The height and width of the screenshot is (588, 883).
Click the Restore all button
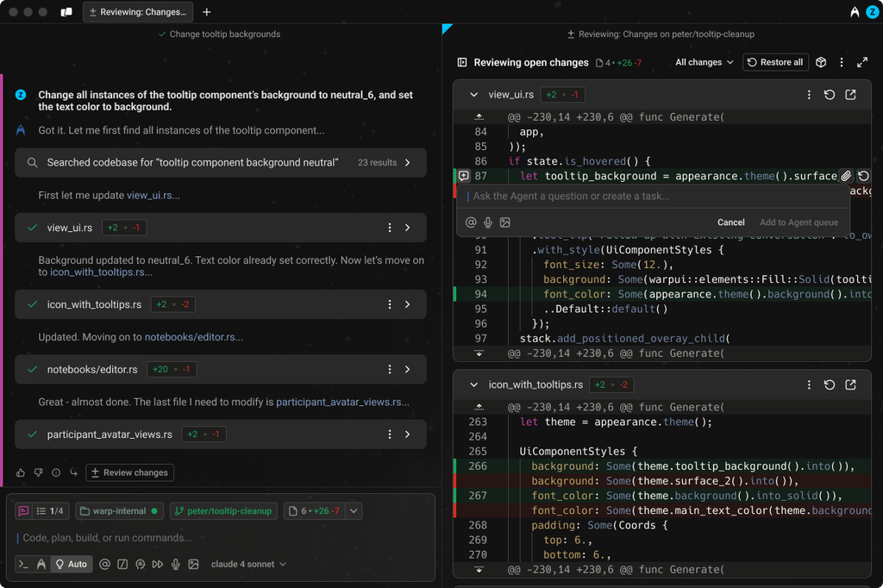pyautogui.click(x=774, y=62)
